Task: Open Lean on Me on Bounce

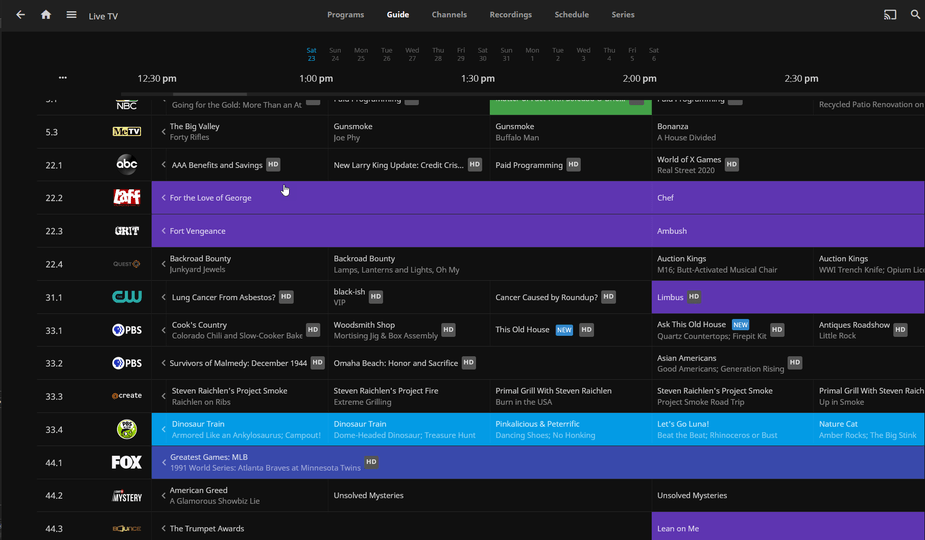Action: point(788,526)
